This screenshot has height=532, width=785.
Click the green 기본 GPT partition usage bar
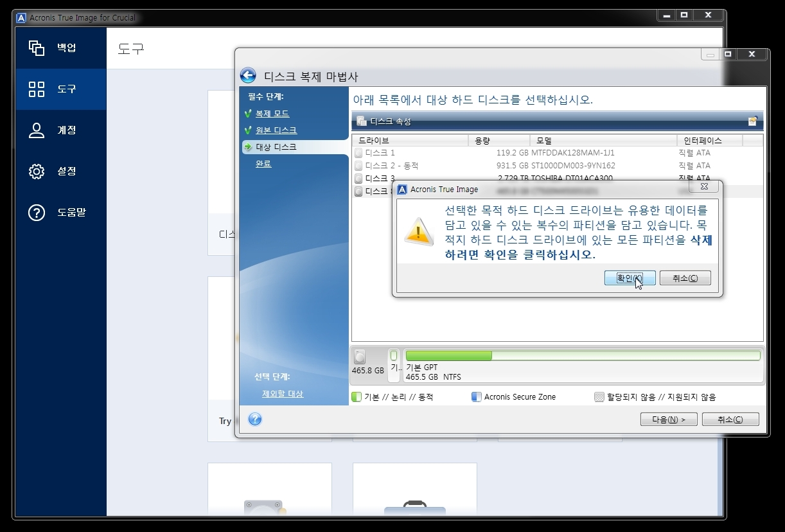tap(583, 355)
